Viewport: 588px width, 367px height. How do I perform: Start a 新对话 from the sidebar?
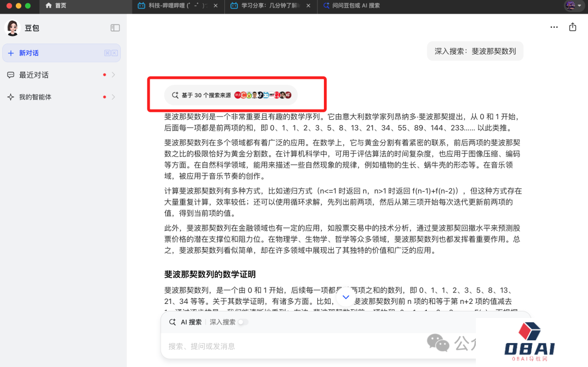point(29,53)
